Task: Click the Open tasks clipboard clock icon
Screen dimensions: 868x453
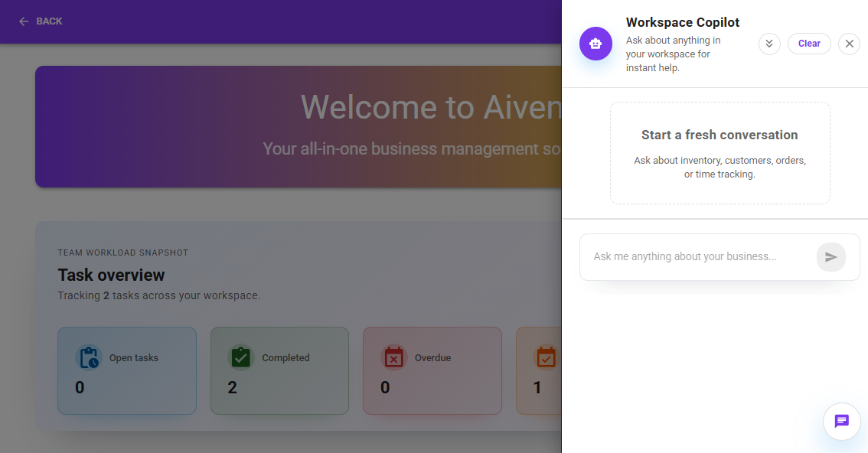Action: (x=89, y=357)
